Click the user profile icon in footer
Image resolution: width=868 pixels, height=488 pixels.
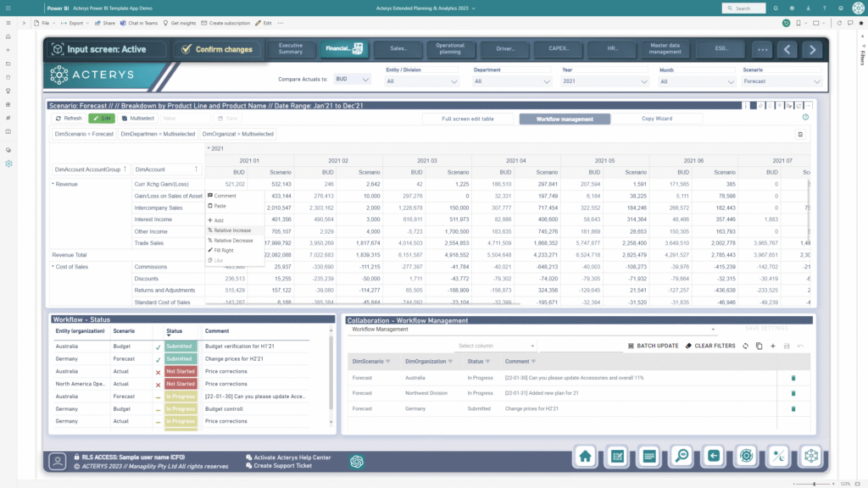[58, 461]
